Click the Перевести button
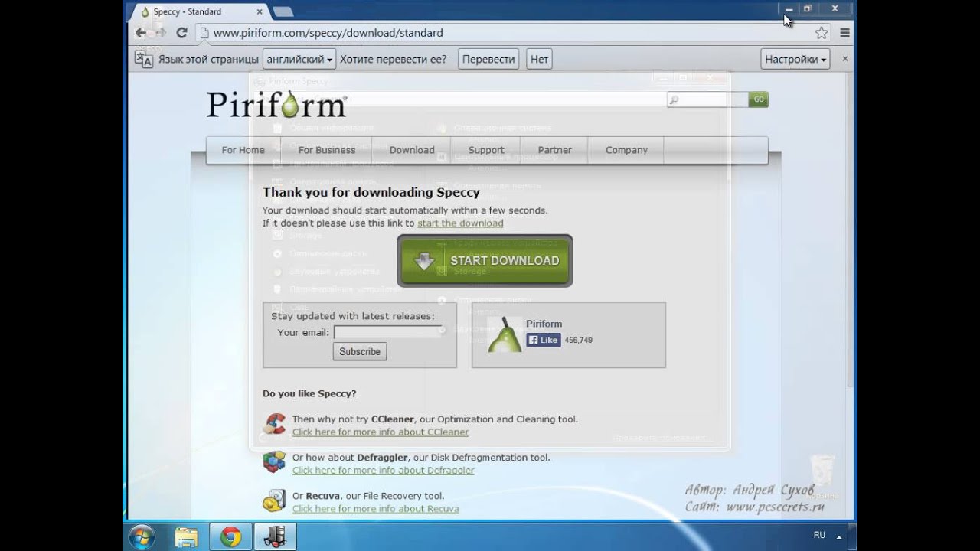The image size is (980, 551). click(x=488, y=59)
